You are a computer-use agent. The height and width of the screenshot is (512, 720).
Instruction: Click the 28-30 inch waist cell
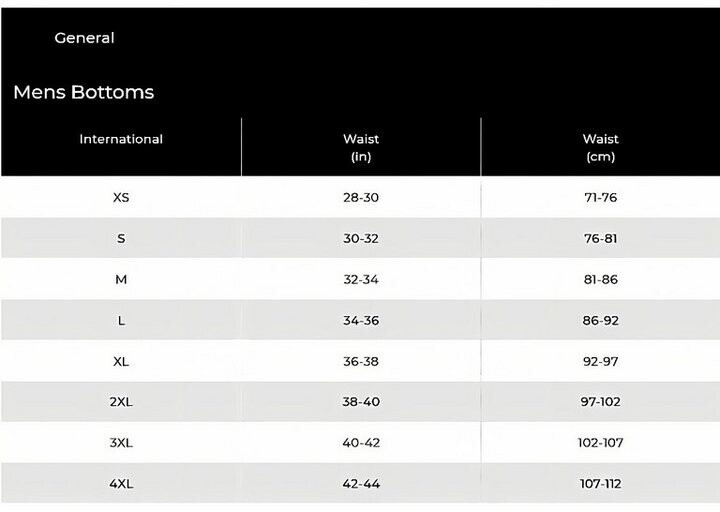coord(361,197)
